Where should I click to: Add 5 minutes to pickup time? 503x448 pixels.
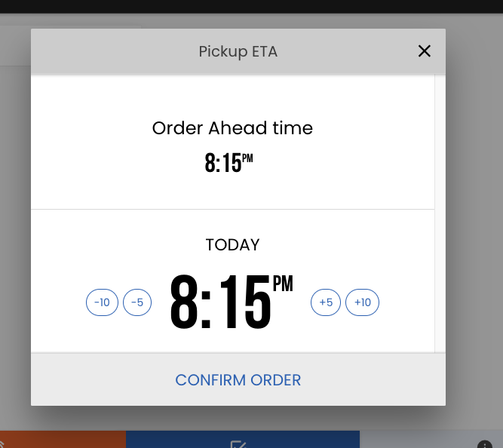326,302
